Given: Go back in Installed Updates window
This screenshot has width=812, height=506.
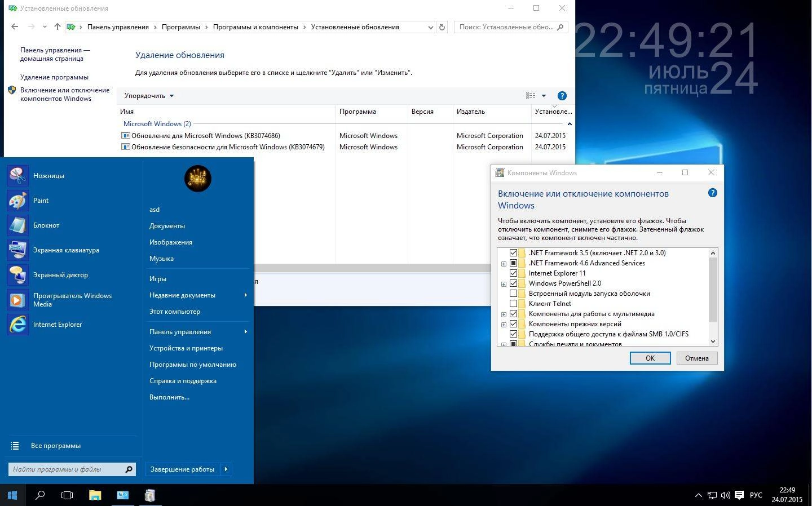Looking at the screenshot, I should click(15, 26).
